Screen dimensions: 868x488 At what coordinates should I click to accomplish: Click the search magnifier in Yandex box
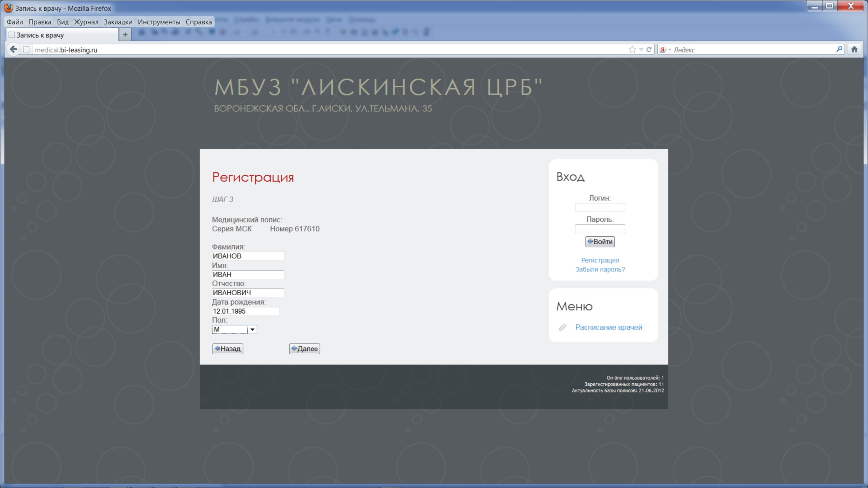coord(839,50)
